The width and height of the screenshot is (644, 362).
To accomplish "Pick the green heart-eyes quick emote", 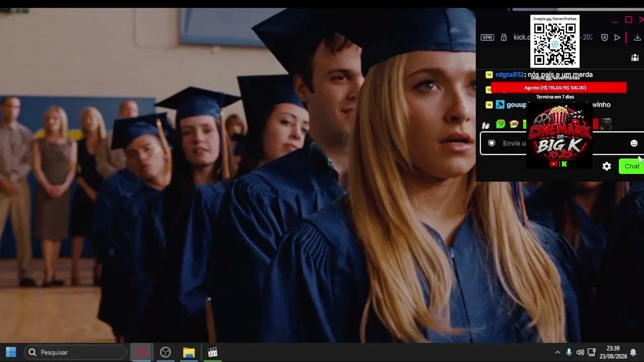I will pos(501,124).
